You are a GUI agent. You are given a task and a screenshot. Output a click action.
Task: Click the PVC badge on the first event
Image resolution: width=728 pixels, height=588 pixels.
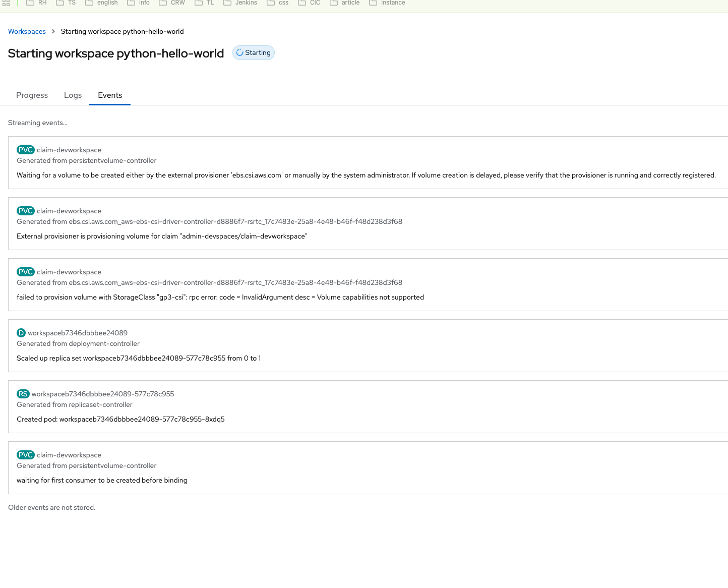25,150
